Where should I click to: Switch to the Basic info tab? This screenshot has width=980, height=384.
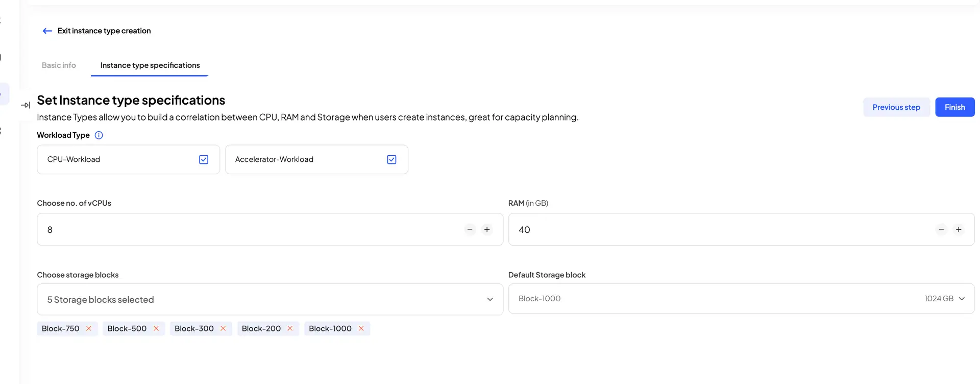click(x=59, y=65)
